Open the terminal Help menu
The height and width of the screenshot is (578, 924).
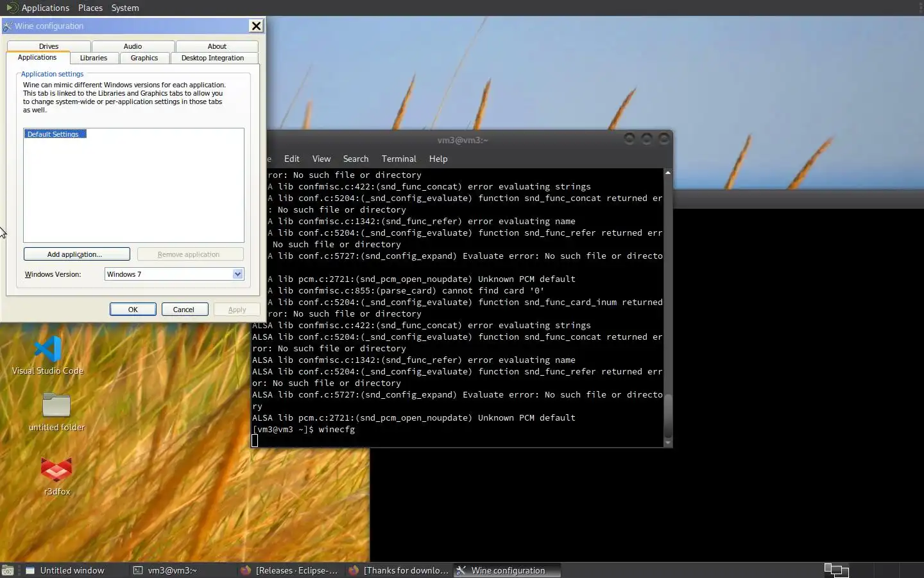[x=438, y=159]
